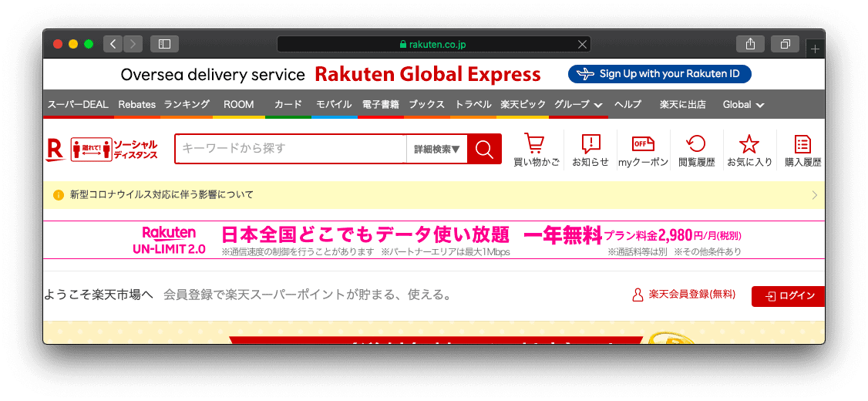Viewport: 868px width, 401px height.
Task: Open お気に入り favorites star
Action: pos(749,150)
